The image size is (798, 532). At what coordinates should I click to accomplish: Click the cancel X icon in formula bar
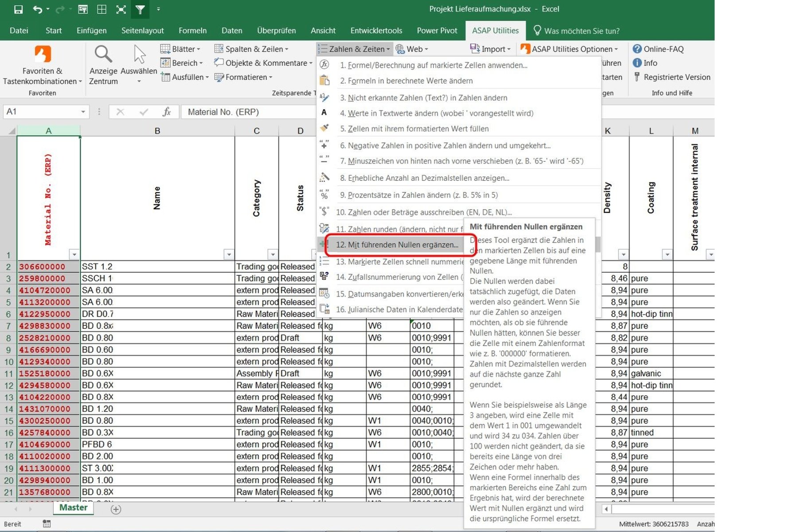120,112
